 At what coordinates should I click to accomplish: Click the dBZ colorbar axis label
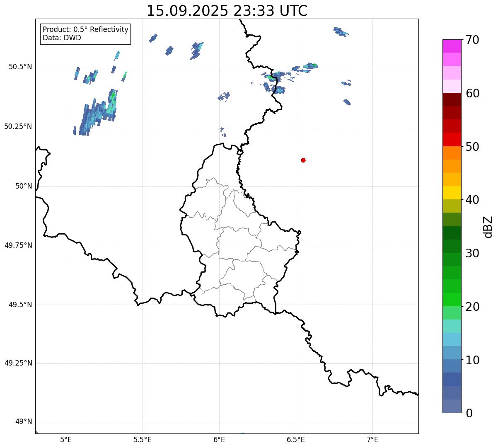tap(488, 227)
